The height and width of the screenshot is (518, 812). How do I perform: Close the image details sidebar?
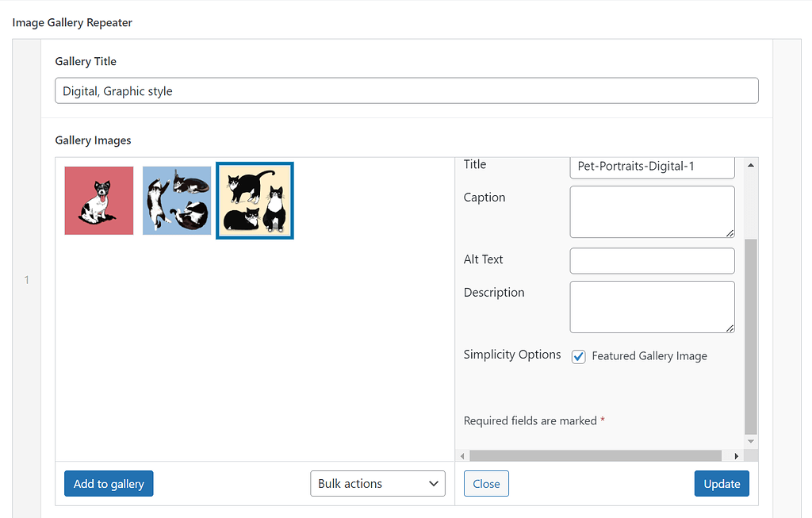(486, 483)
